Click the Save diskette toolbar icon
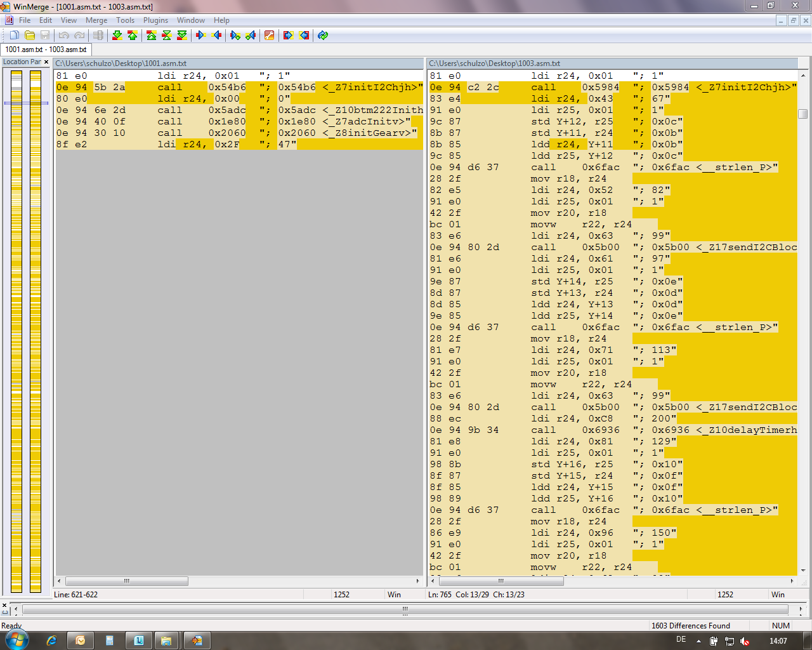Viewport: 812px width, 650px height. pyautogui.click(x=45, y=36)
